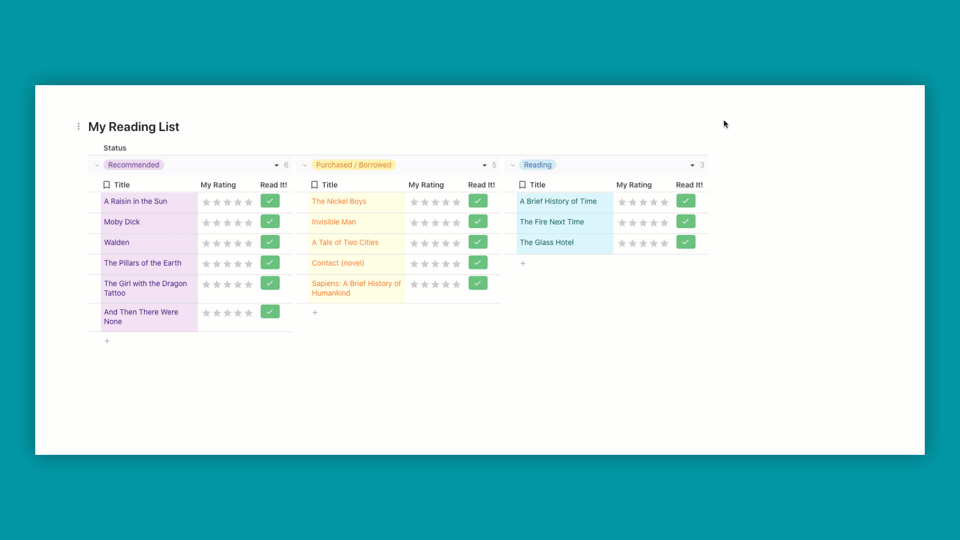Click the bookmark icon in the Purchased / Borrowed Title header
Screen dimensions: 960x540
[x=315, y=185]
